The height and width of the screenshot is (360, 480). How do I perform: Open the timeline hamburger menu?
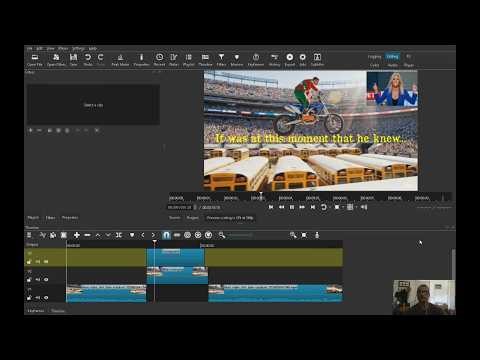tap(29, 235)
